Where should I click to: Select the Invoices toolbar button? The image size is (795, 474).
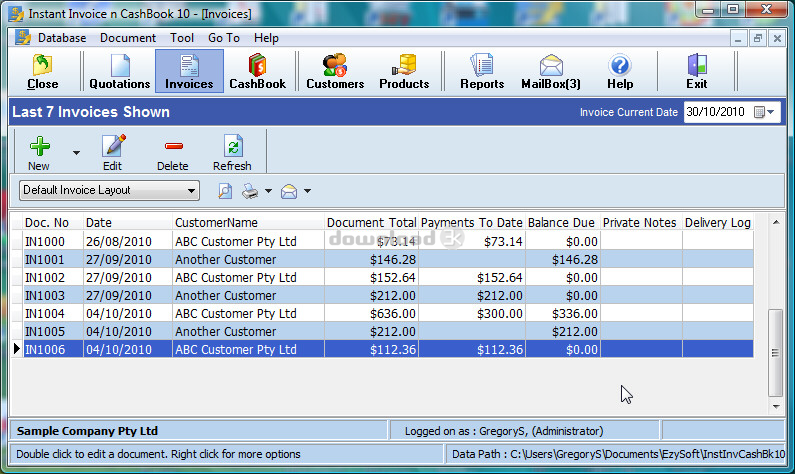click(189, 71)
